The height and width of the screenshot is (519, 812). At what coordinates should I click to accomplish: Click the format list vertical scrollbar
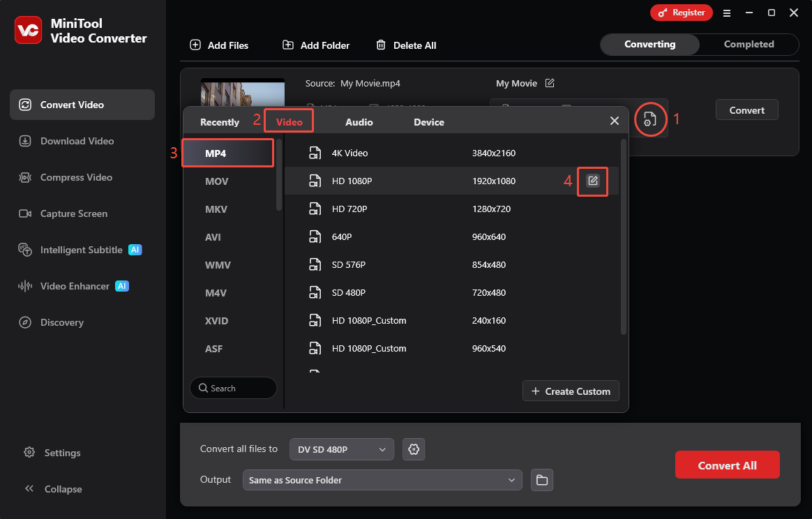(279, 174)
